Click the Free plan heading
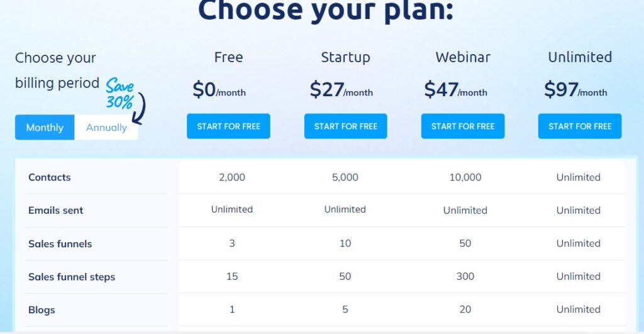Image resolution: width=644 pixels, height=334 pixels. pyautogui.click(x=228, y=57)
